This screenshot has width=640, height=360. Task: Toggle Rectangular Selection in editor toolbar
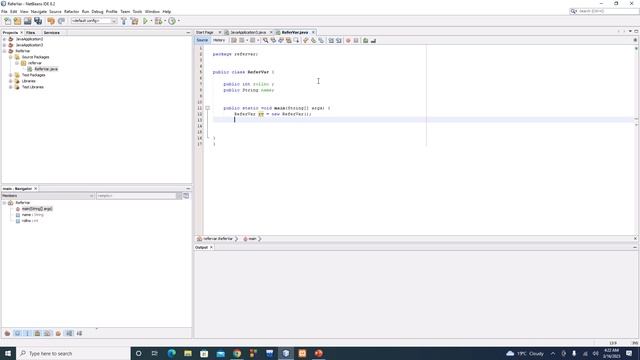(296, 40)
